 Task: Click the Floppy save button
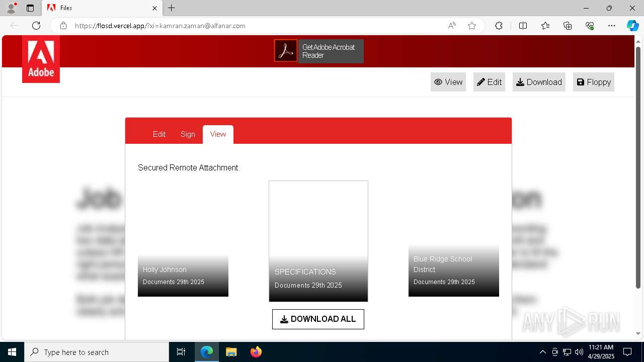594,82
